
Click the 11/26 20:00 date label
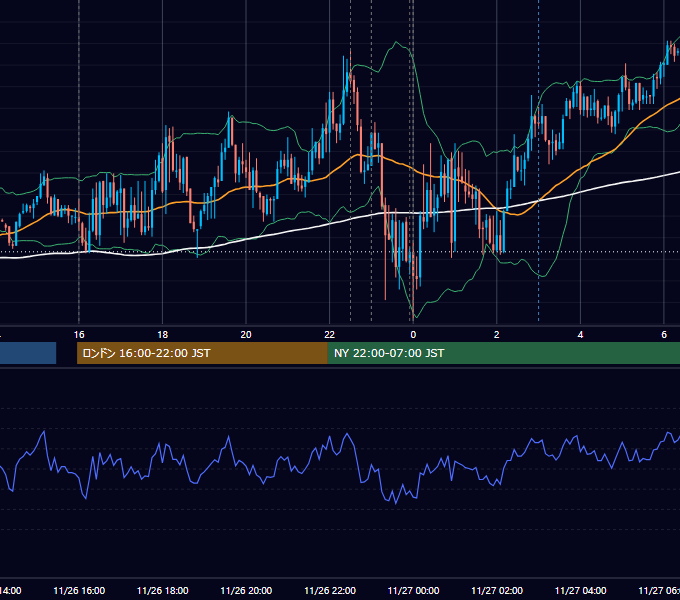tap(246, 591)
